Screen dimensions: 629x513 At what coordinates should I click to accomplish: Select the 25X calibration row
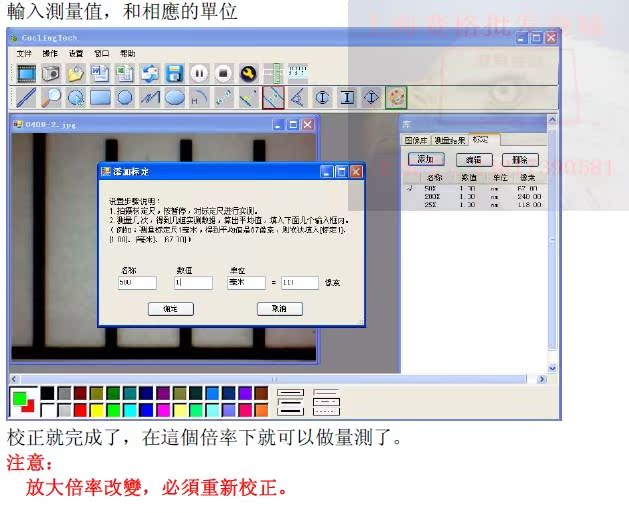coord(475,205)
